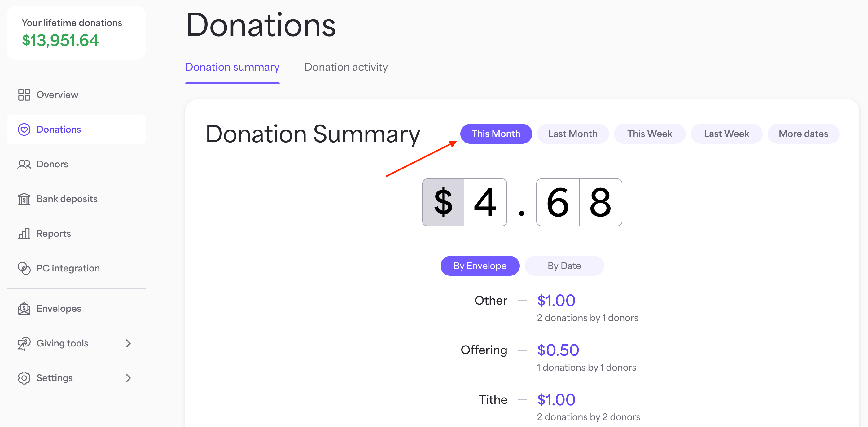Expand the Giving tools chevron
The height and width of the screenshot is (427, 868).
pos(128,343)
